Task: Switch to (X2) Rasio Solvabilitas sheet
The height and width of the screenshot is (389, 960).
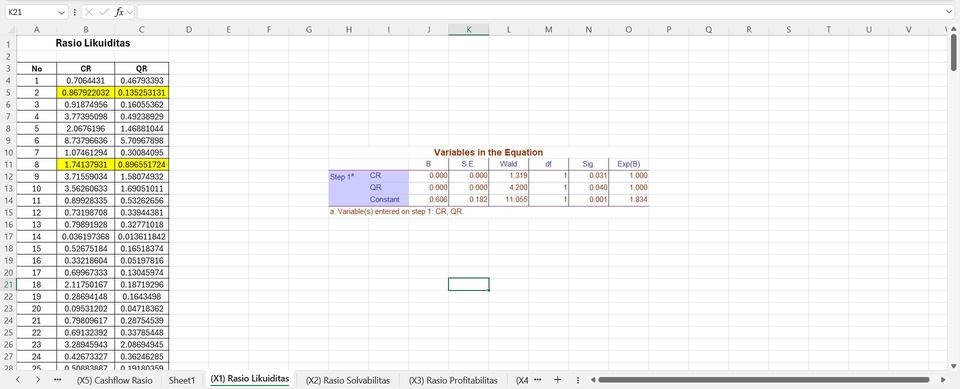Action: point(347,380)
